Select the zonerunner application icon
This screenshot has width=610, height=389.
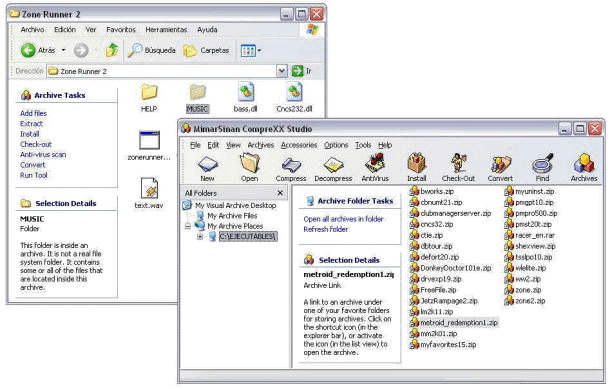(149, 140)
